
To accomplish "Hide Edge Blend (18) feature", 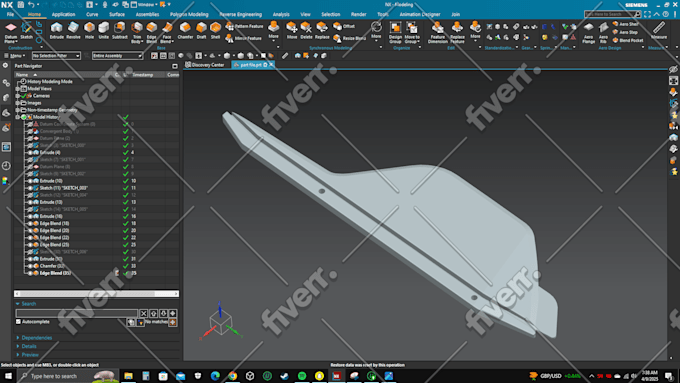I will click(x=30, y=223).
